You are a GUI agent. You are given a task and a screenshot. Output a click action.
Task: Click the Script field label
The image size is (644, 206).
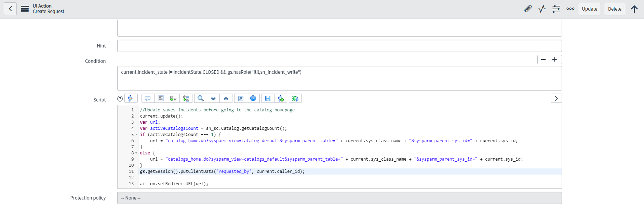tap(99, 100)
